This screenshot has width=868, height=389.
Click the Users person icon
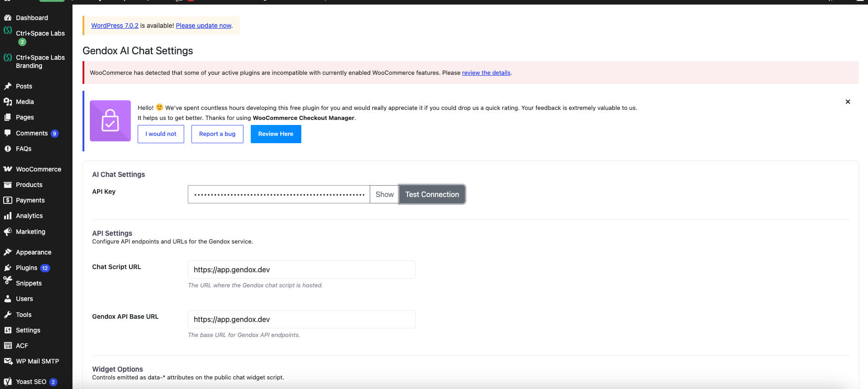coord(8,299)
